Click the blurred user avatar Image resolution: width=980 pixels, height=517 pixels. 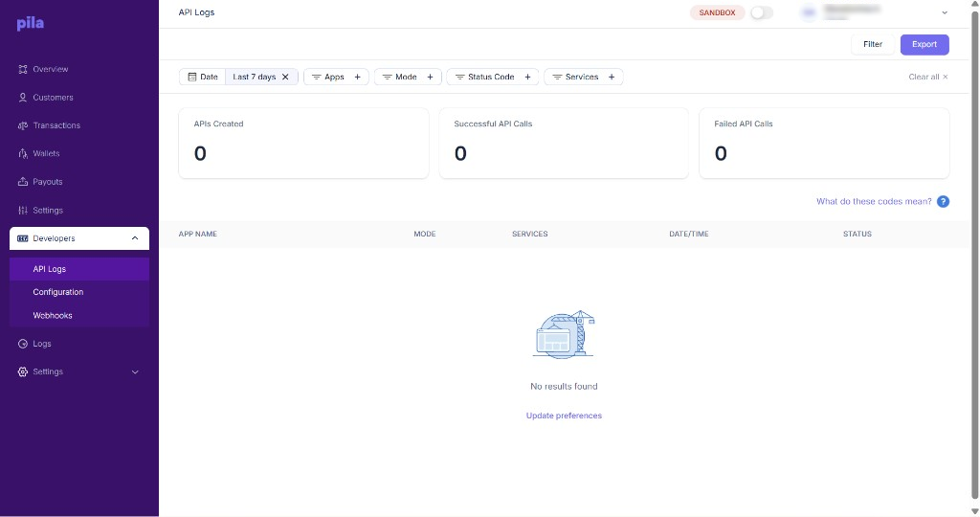pyautogui.click(x=809, y=12)
